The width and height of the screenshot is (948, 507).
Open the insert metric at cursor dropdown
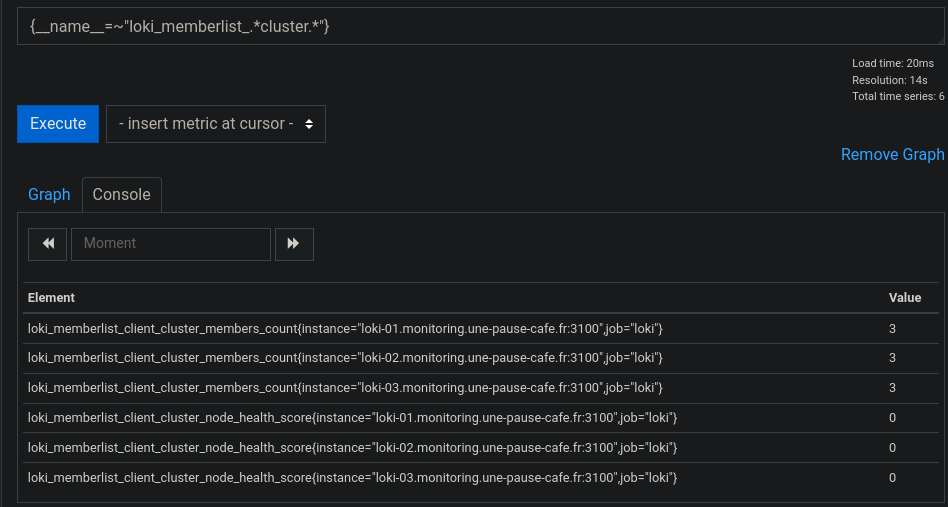coord(216,124)
